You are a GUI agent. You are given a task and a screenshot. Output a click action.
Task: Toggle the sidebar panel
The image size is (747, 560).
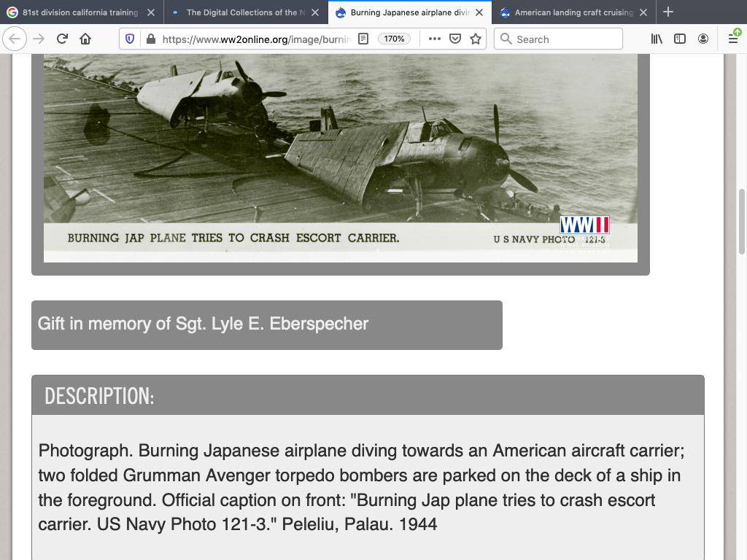[680, 39]
